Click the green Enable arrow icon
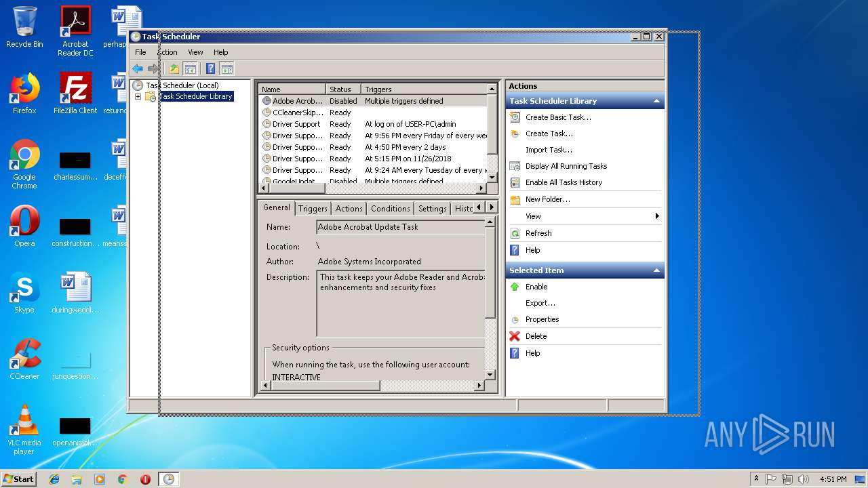The image size is (868, 488). click(x=515, y=287)
